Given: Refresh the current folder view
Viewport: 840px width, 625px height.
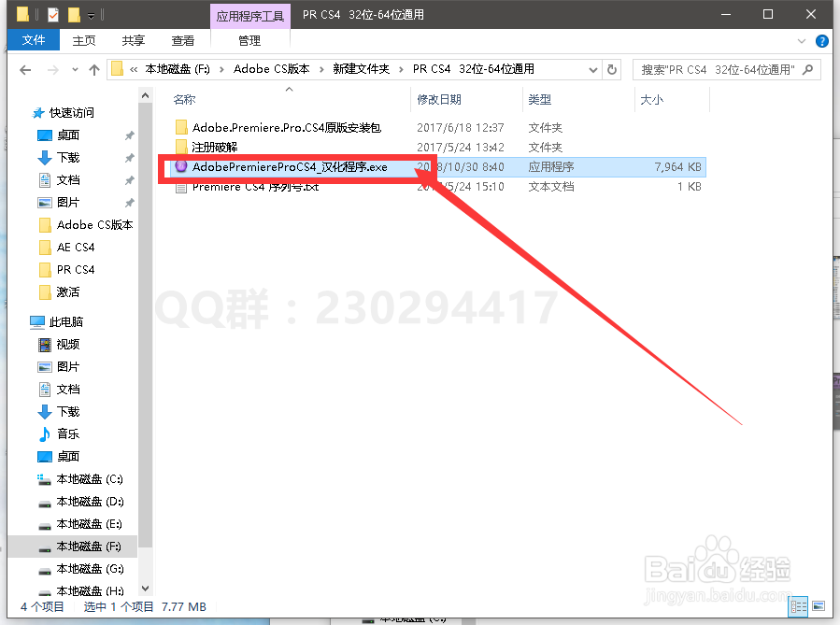Looking at the screenshot, I should 612,70.
